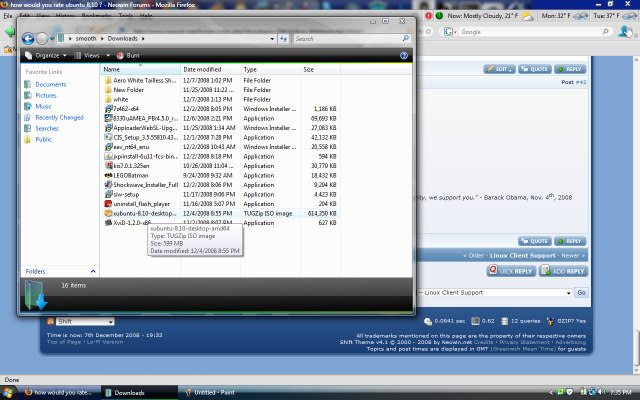Click Top of Page footer link

coord(64,342)
